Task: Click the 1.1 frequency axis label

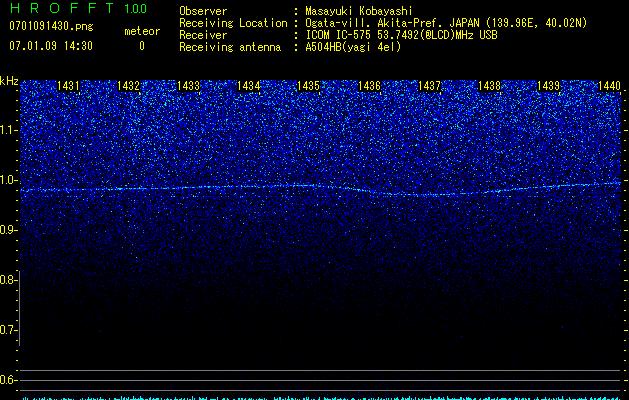Action: [9, 130]
